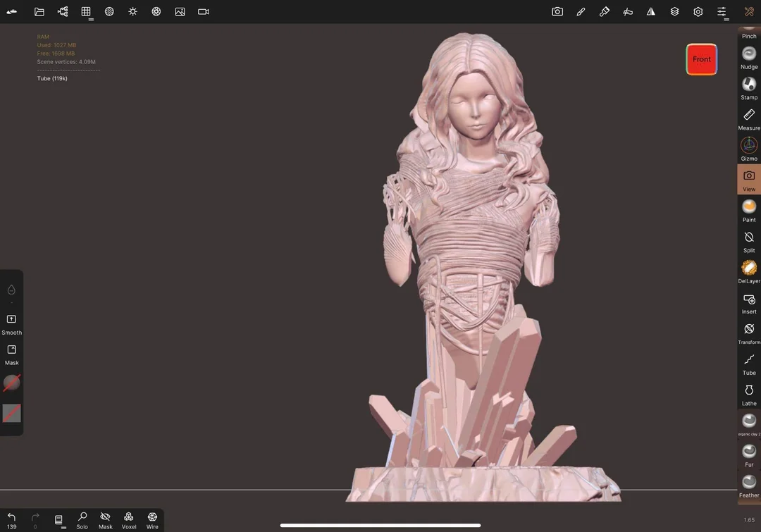Click the 'Scene vertices: 4.09M' text

66,61
